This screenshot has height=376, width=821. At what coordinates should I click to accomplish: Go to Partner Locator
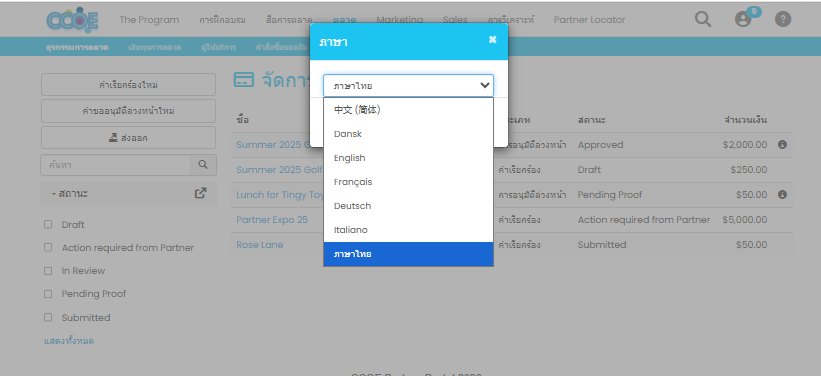click(590, 20)
